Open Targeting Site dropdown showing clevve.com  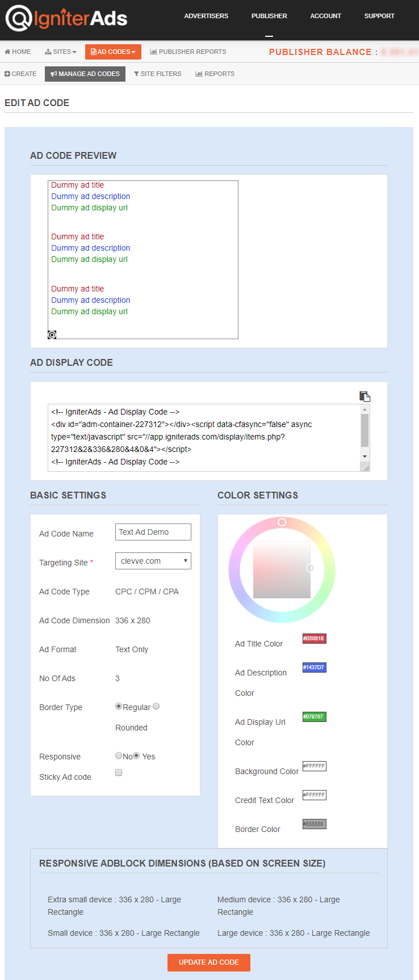coord(153,561)
